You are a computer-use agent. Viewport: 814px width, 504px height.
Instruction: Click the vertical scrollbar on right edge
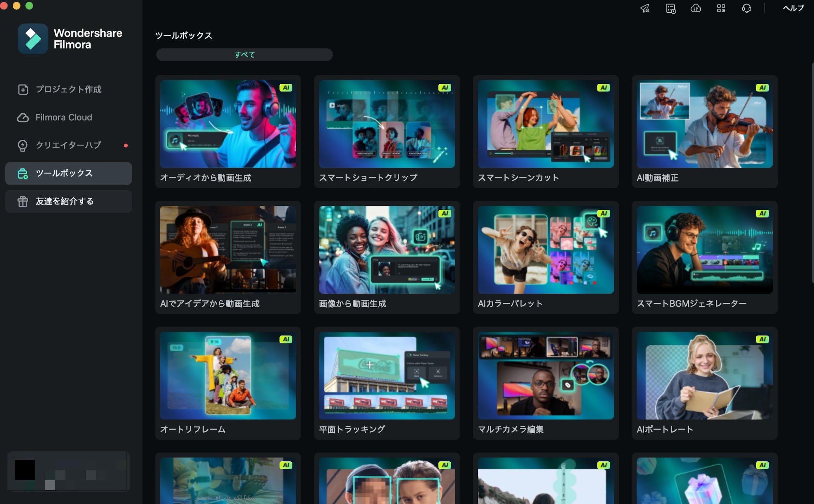[812, 173]
